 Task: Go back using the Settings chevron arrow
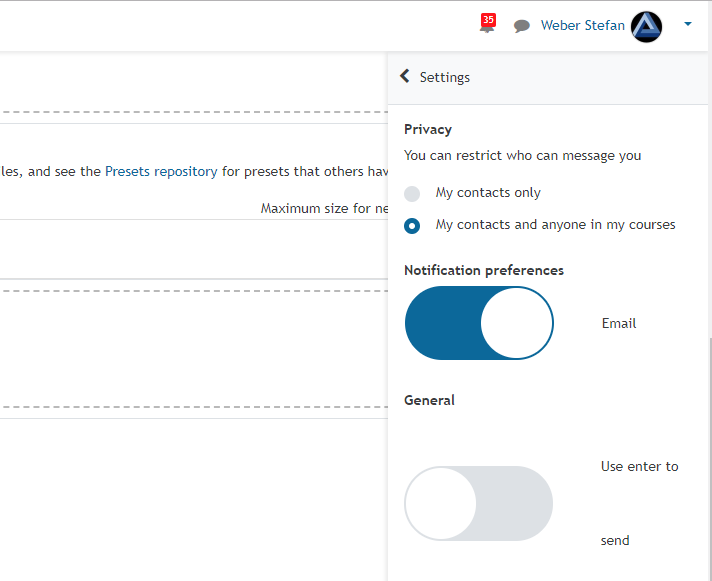click(405, 76)
